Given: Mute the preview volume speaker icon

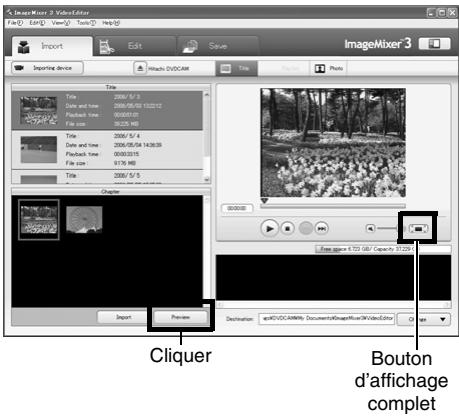Looking at the screenshot, I should pyautogui.click(x=370, y=228).
